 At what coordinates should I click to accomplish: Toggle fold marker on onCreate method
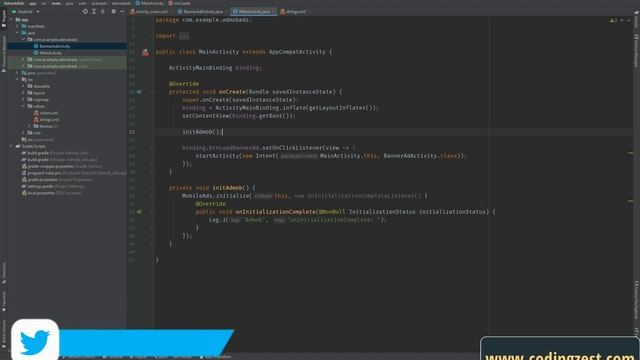coord(153,92)
